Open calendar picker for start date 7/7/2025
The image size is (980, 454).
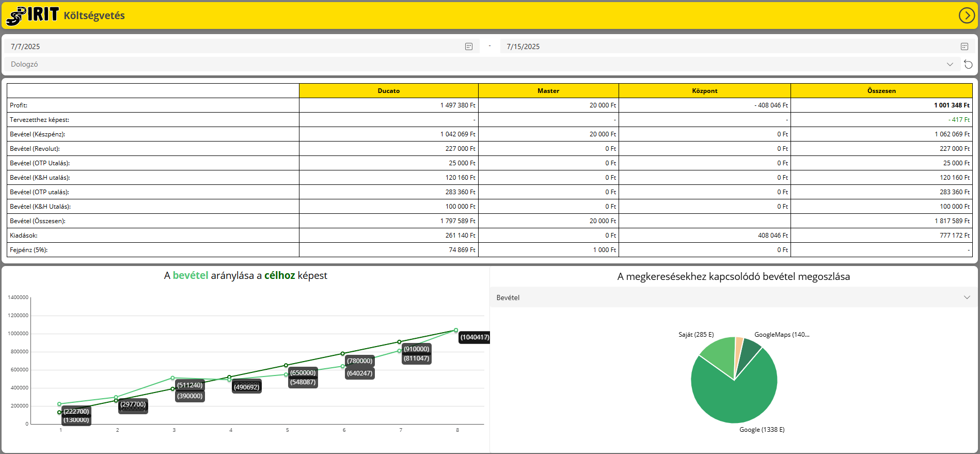469,46
